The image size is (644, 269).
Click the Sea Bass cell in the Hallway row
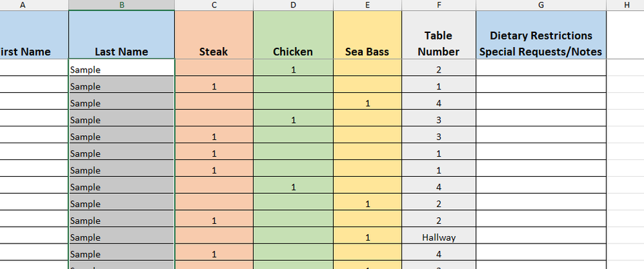pyautogui.click(x=367, y=237)
